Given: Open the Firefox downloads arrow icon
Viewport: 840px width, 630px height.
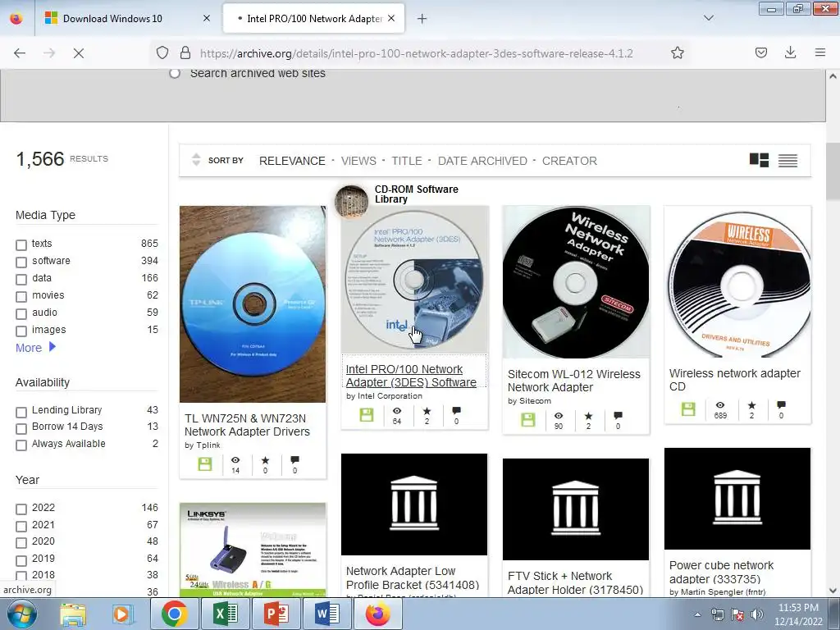Looking at the screenshot, I should [x=790, y=52].
